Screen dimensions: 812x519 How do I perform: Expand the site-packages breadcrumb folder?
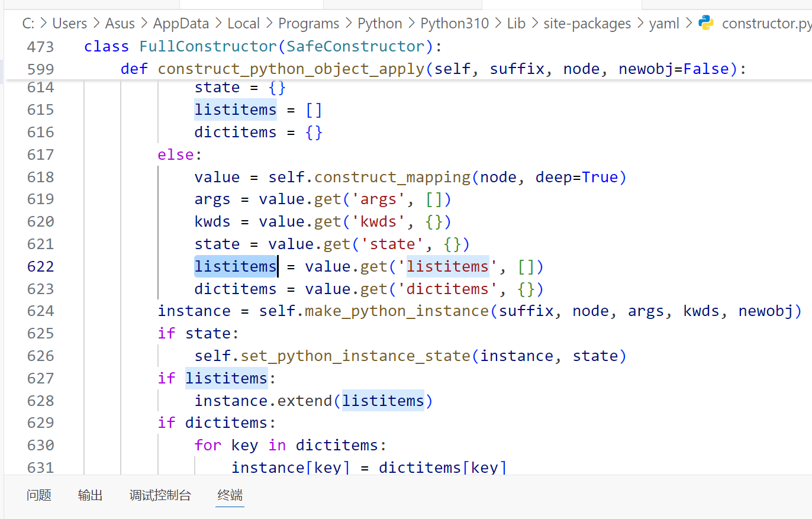coord(578,24)
